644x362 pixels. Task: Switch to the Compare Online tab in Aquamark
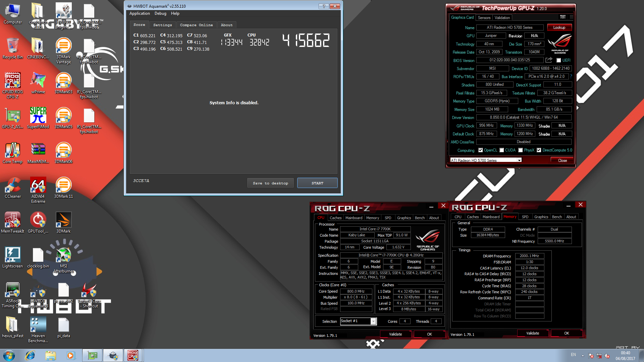(196, 25)
